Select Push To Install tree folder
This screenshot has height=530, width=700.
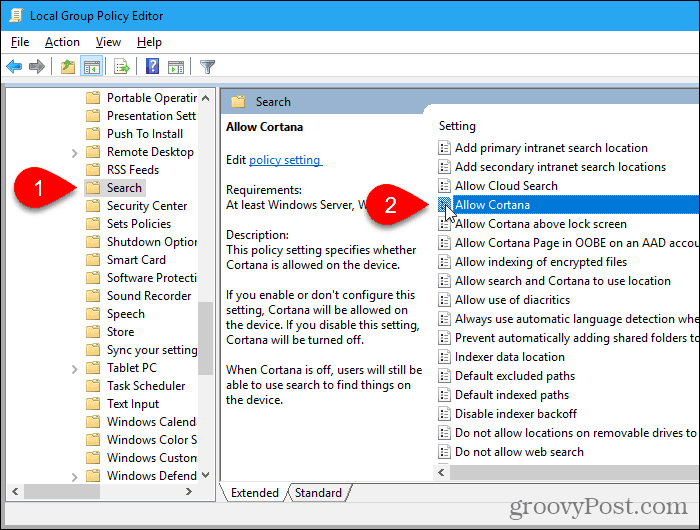coord(145,134)
